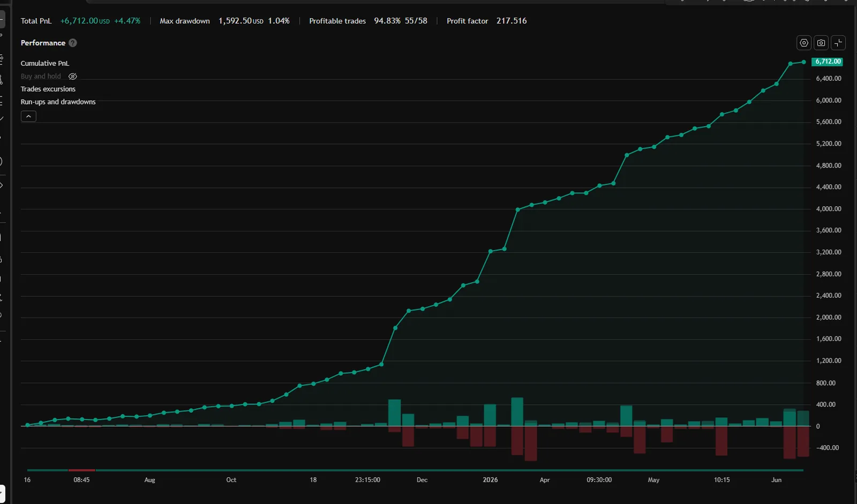
Task: Click the 2026 date label
Action: [490, 480]
